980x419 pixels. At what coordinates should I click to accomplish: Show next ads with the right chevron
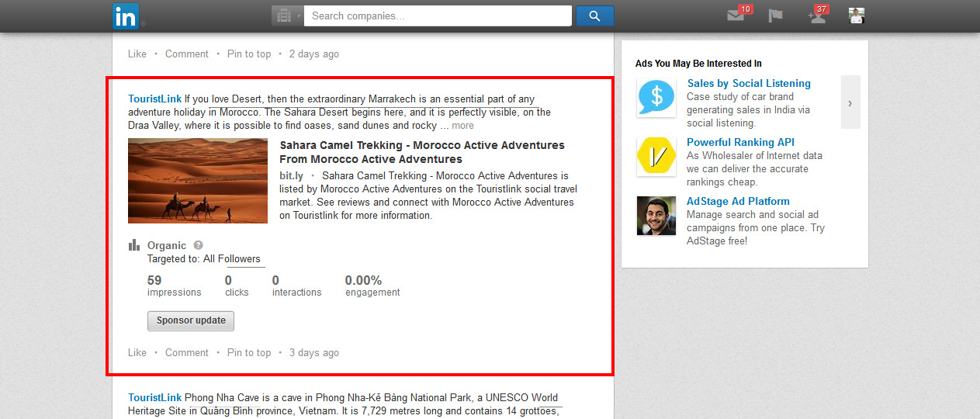(850, 102)
